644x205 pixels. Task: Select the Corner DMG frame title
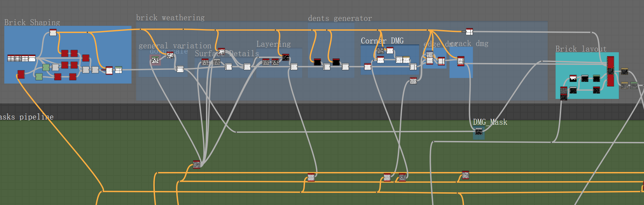pyautogui.click(x=382, y=41)
